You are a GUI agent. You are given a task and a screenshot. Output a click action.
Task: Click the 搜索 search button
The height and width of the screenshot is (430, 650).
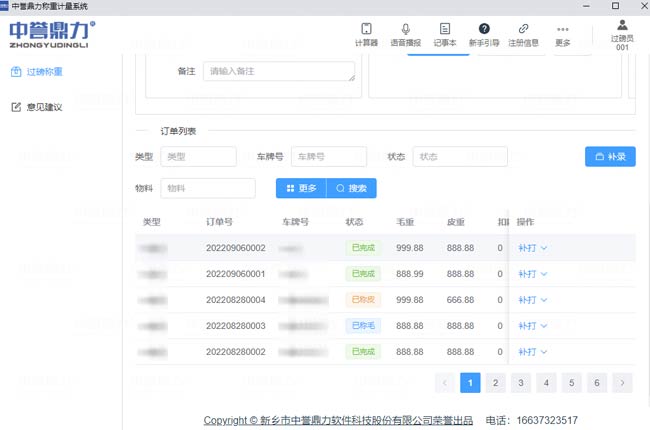pos(351,188)
